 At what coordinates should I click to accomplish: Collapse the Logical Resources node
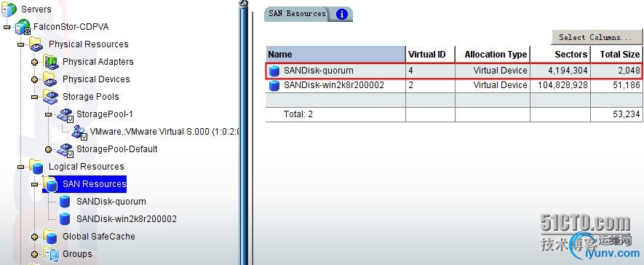coord(20,167)
